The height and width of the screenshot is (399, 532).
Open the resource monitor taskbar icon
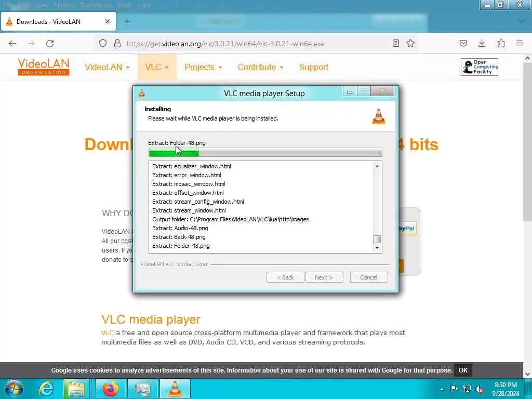(143, 389)
